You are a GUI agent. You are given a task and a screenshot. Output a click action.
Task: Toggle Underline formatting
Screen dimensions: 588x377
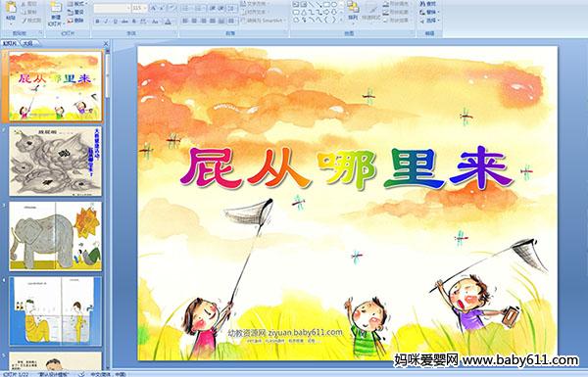[115, 22]
